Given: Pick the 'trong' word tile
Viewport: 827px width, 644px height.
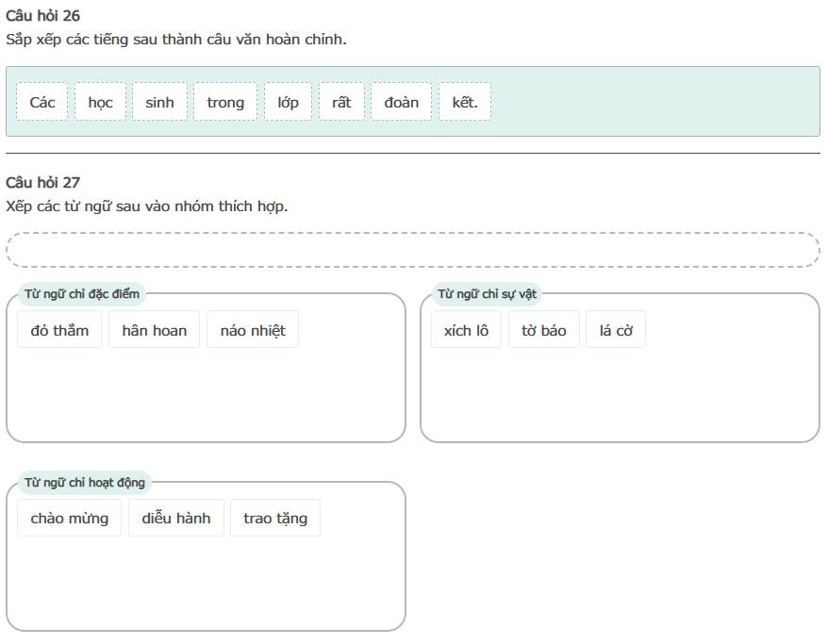Looking at the screenshot, I should [x=225, y=102].
